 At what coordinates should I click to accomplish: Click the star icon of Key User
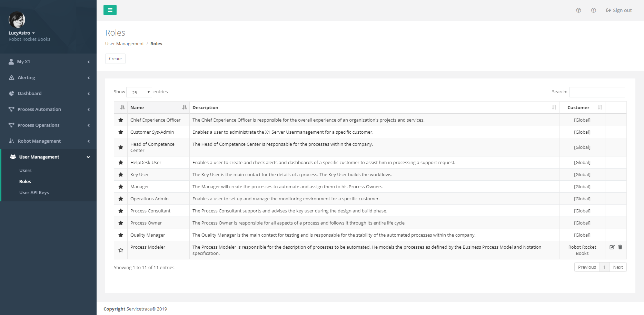[x=121, y=174]
